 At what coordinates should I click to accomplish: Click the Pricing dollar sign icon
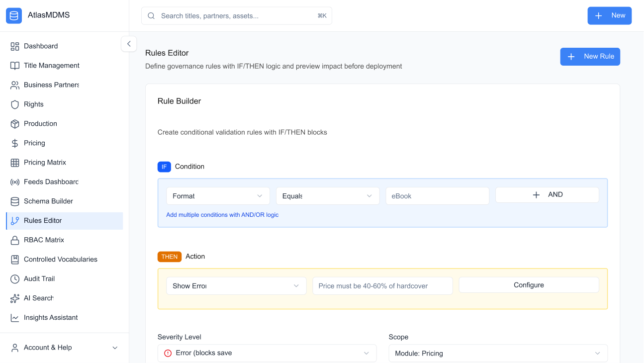tap(15, 143)
